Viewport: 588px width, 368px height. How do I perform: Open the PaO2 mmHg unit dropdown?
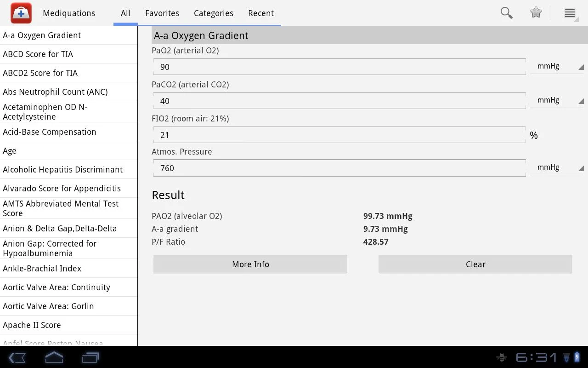coord(557,66)
